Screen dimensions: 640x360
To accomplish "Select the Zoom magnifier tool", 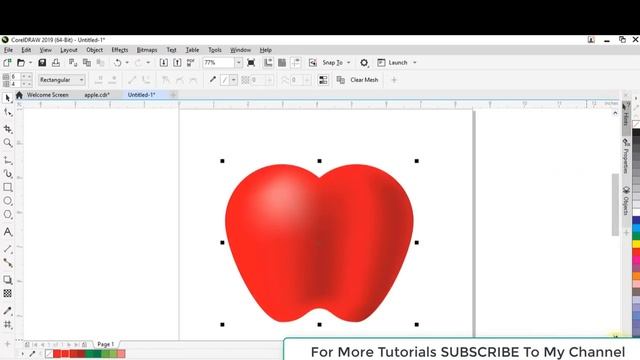I will click(x=7, y=142).
